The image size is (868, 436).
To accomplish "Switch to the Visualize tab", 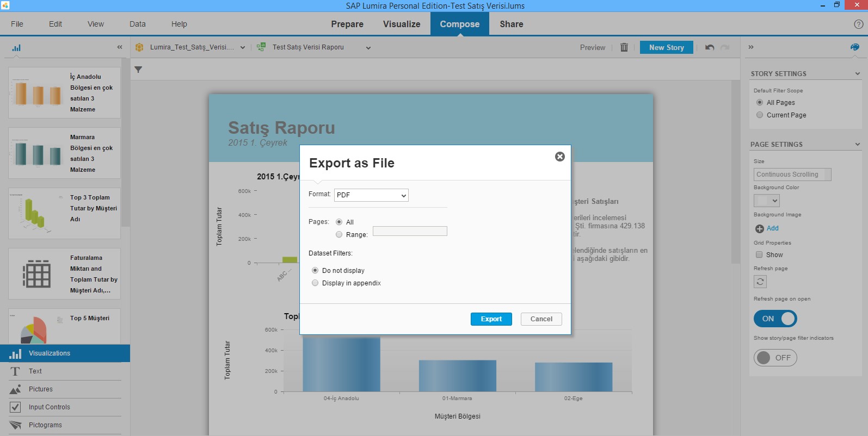I will pyautogui.click(x=401, y=24).
